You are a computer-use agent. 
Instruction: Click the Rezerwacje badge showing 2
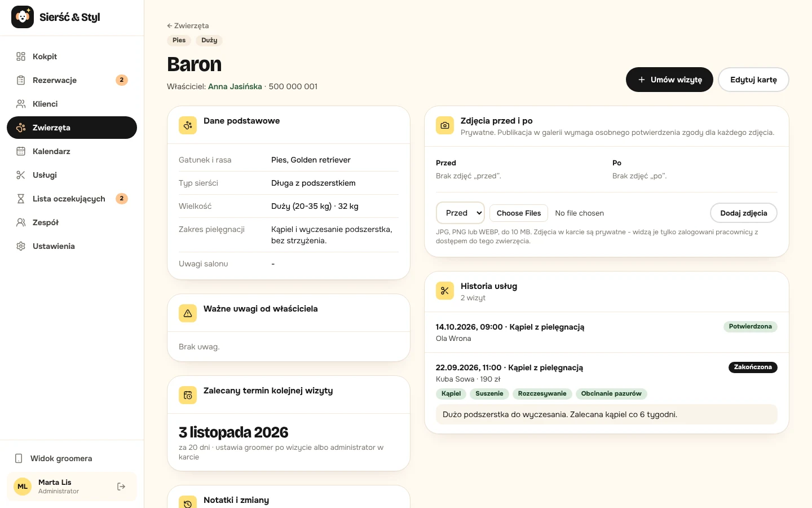coord(122,80)
